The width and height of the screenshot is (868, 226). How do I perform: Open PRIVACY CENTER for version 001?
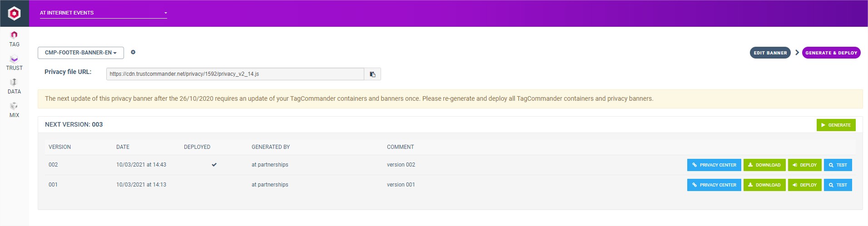pos(714,185)
